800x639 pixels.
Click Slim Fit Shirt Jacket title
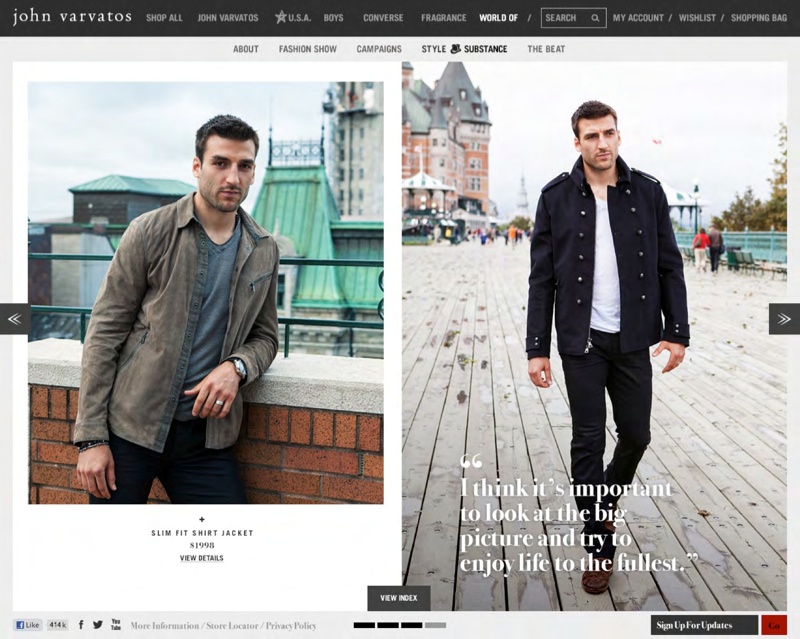pos(202,533)
